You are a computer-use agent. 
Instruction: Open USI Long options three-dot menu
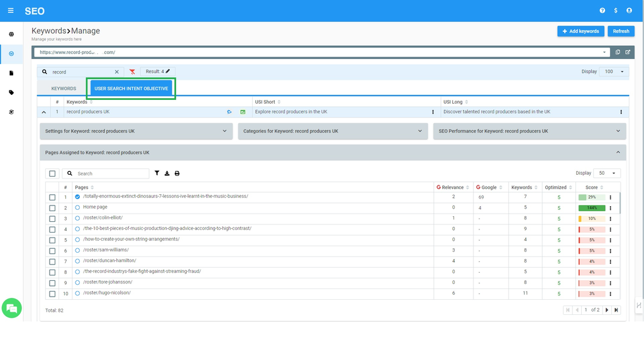(x=621, y=112)
